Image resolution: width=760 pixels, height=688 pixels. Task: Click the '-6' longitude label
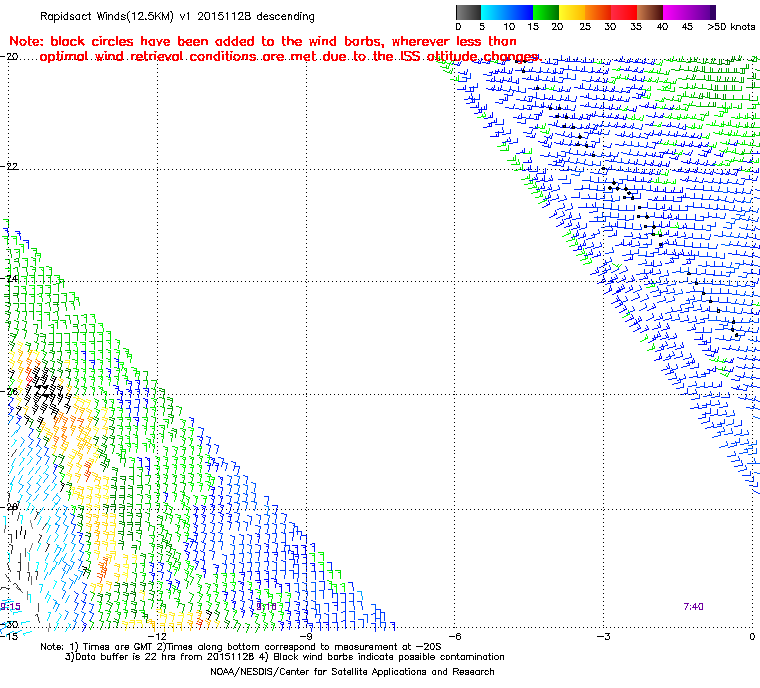click(x=454, y=636)
